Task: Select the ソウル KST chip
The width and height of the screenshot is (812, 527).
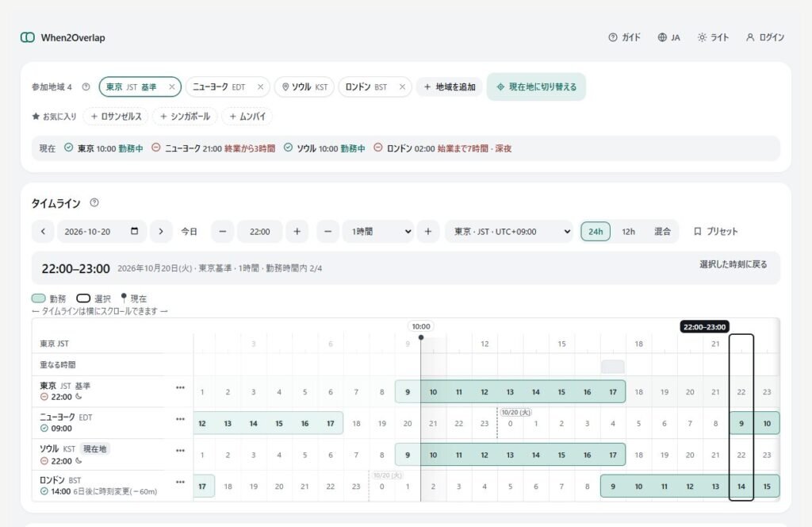Action: coord(304,87)
